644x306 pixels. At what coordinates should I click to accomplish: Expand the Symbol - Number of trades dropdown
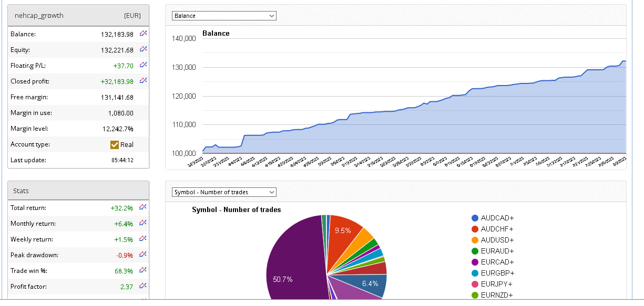point(224,192)
